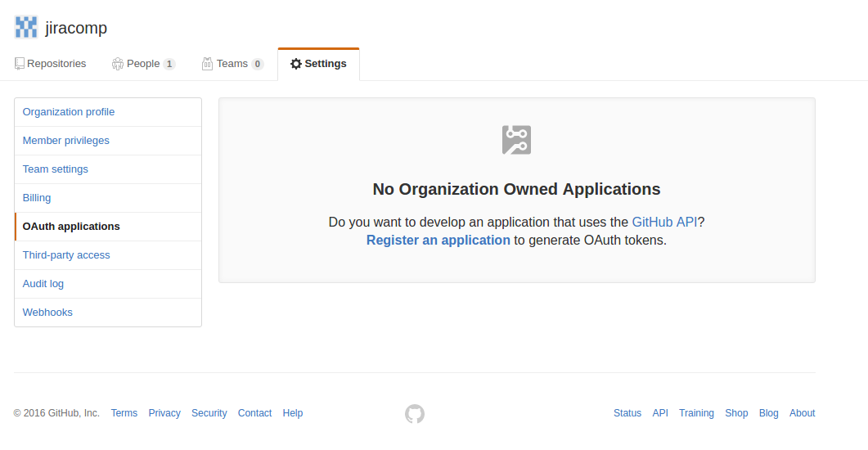Switch to the People tab
Viewport: 868px width, 450px height.
coord(143,64)
